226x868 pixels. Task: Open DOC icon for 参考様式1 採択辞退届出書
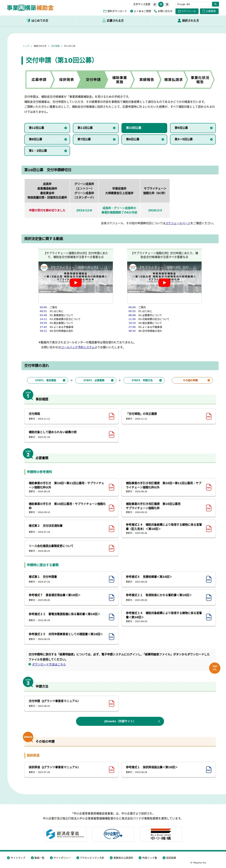(208, 770)
